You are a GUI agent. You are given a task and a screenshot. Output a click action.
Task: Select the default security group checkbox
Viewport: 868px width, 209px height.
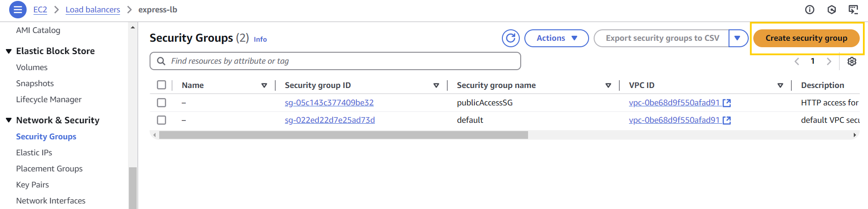(161, 120)
